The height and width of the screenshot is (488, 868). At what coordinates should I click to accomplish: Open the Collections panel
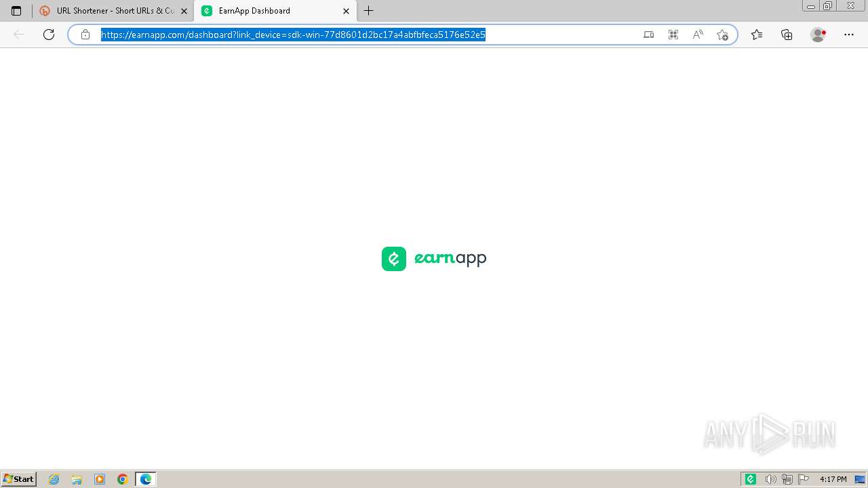(x=787, y=35)
